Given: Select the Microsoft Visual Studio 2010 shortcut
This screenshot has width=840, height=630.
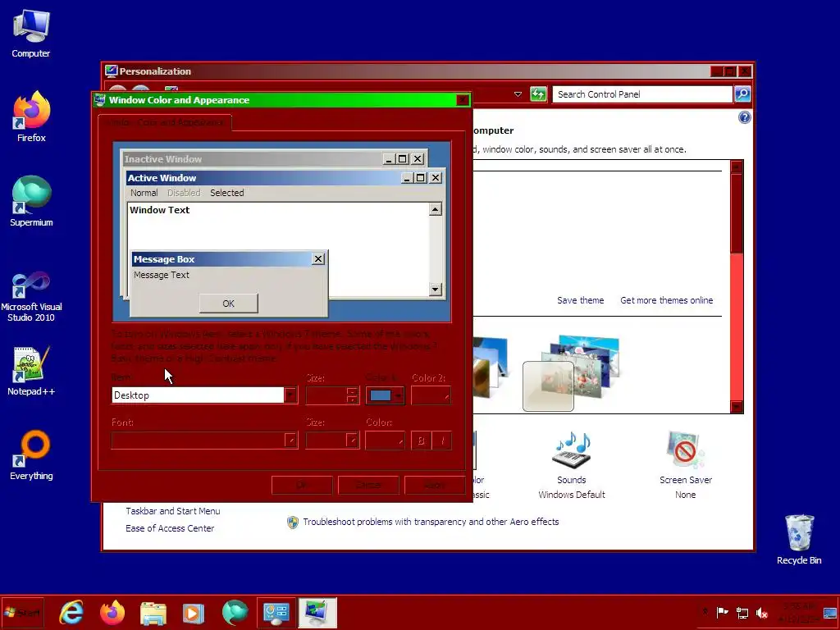Looking at the screenshot, I should coord(31,296).
